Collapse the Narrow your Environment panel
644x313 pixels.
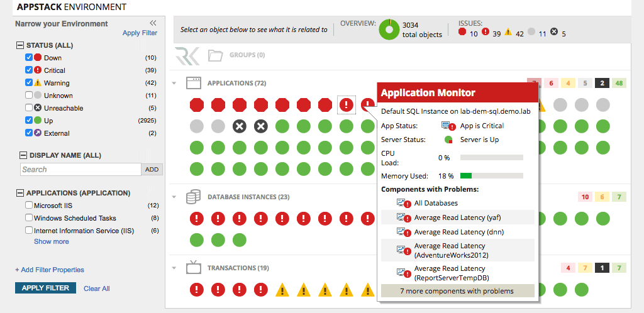coord(153,23)
